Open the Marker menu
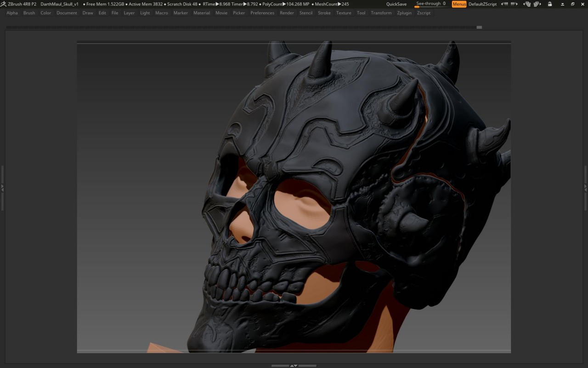The height and width of the screenshot is (368, 588). pos(181,13)
